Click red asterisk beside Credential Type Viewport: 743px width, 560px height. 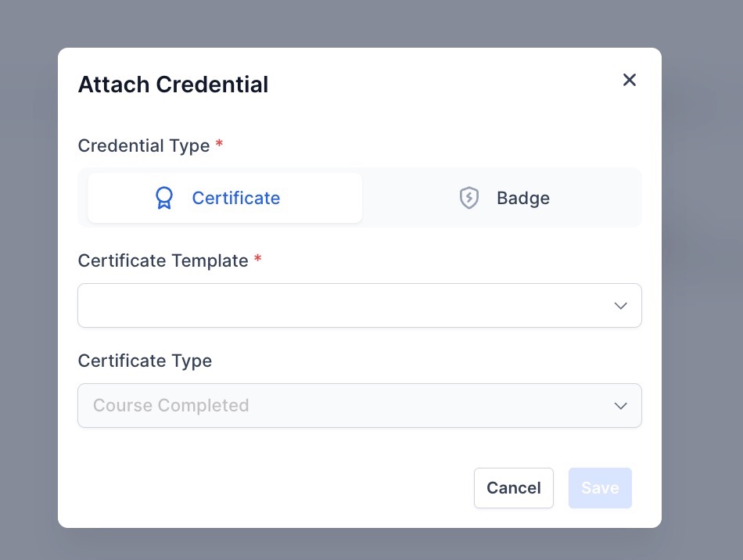220,145
